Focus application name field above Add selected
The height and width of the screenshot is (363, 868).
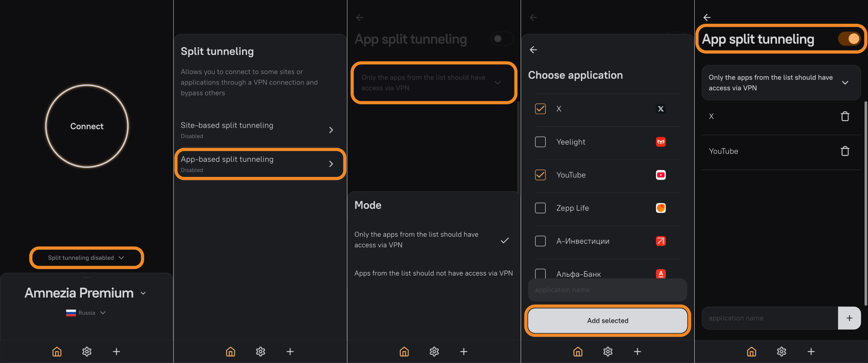(x=607, y=290)
